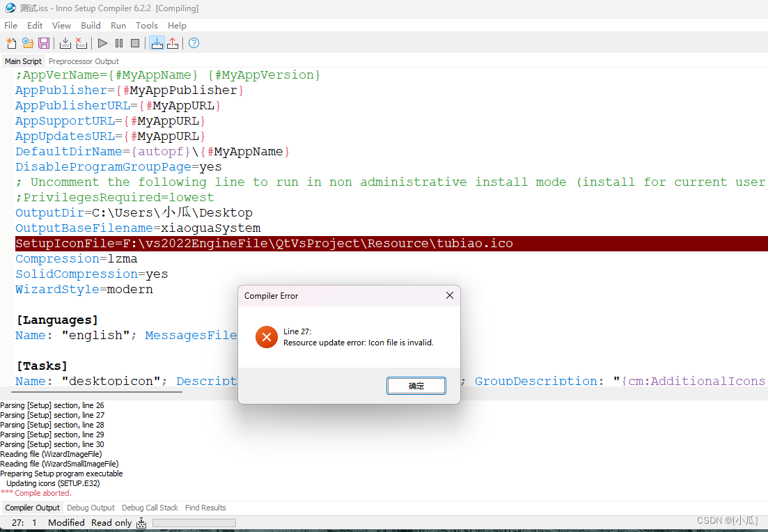Click the "Reading file (WizardImageFile)" output line

(51, 454)
